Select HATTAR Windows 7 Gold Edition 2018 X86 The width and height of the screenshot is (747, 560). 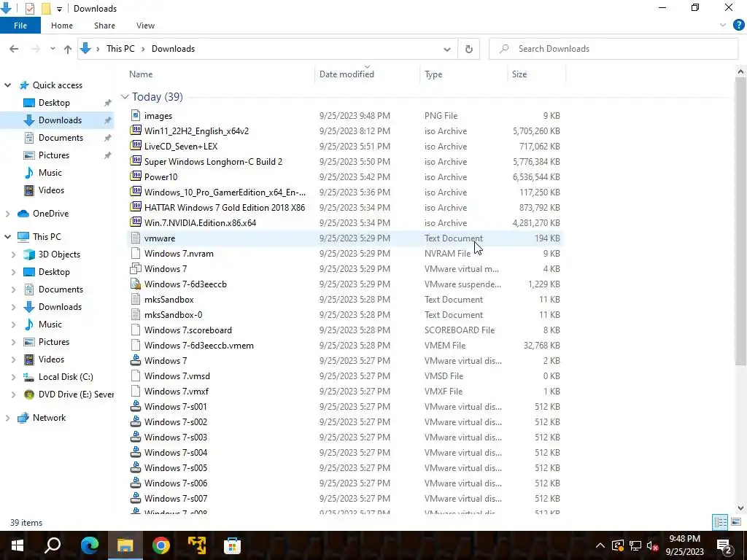tap(225, 207)
